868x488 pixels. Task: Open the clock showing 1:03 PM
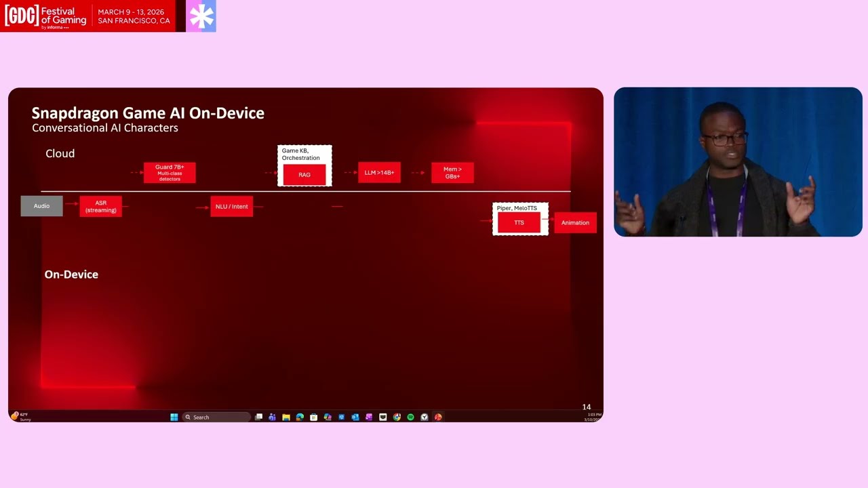[593, 416]
